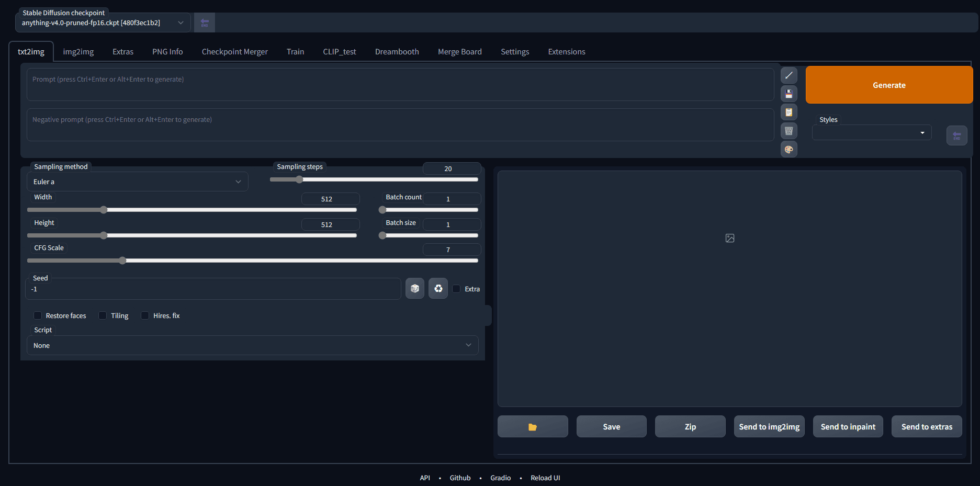Screen dimensions: 980x486
Task: Randomize seed with the dice icon
Action: [414, 288]
